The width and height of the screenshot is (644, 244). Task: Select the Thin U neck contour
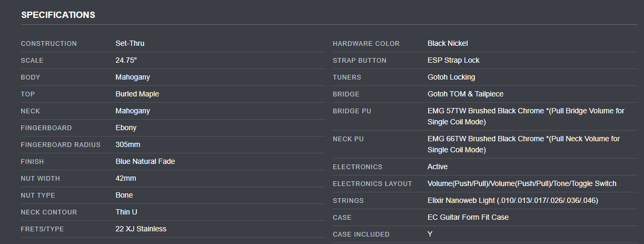[x=126, y=212]
